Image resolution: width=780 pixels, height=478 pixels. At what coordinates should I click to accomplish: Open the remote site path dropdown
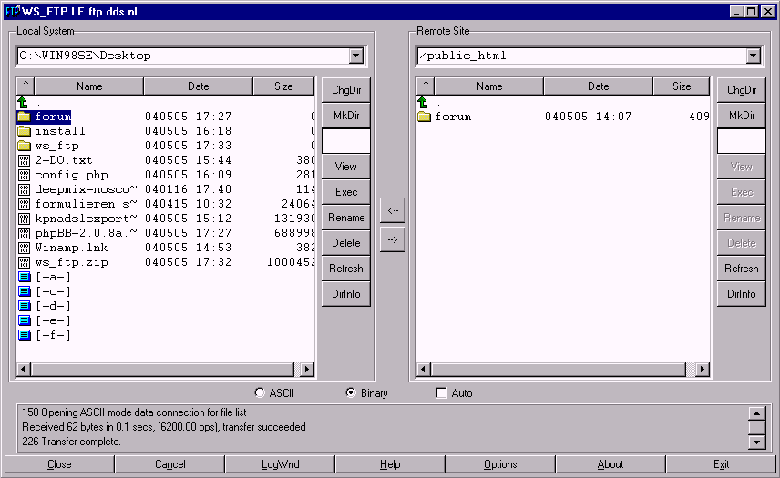[753, 56]
